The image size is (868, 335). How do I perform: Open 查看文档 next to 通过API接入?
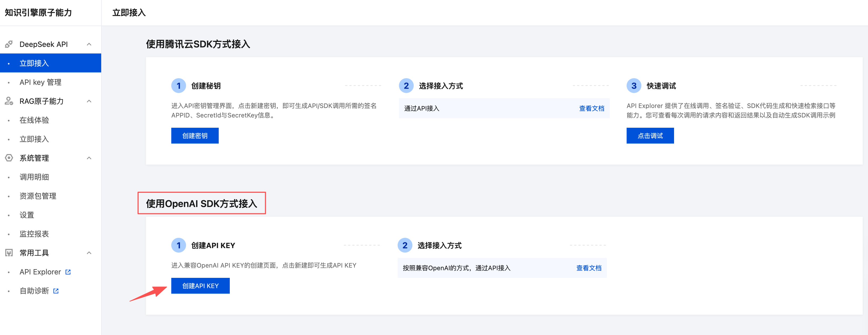click(592, 108)
